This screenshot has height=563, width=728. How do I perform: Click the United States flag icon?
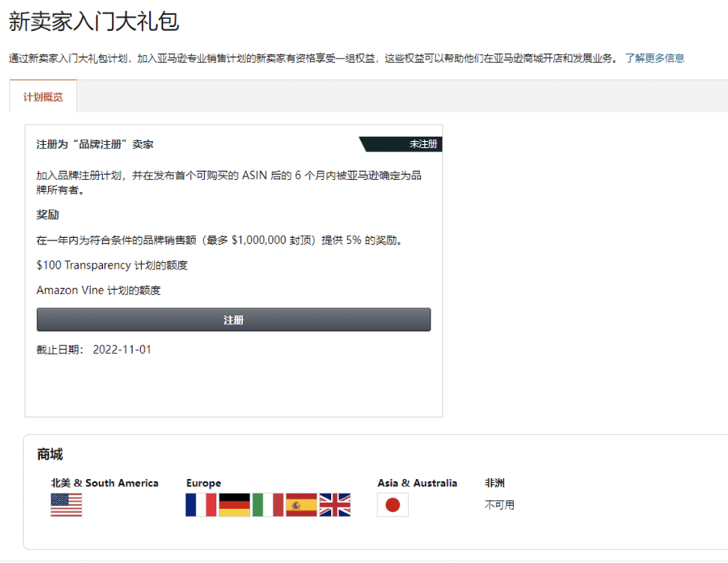66,504
